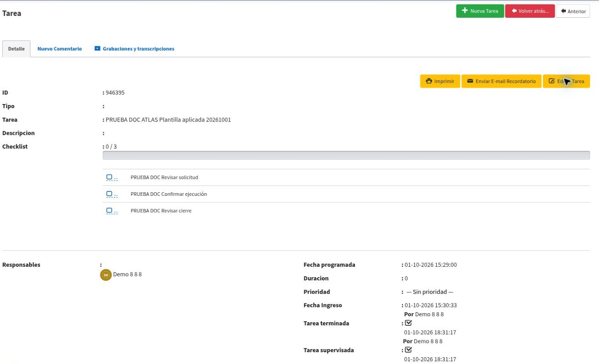Click the red Volver atrás button
The width and height of the screenshot is (599, 364).
[530, 11]
